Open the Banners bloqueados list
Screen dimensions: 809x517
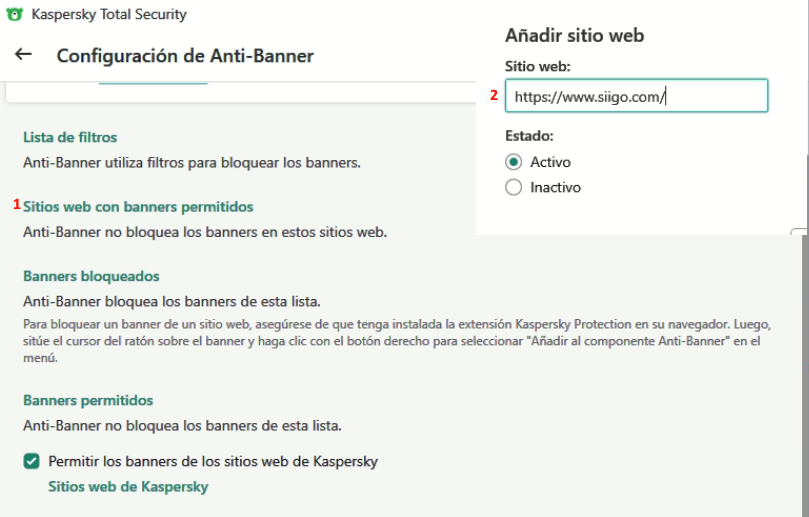91,276
